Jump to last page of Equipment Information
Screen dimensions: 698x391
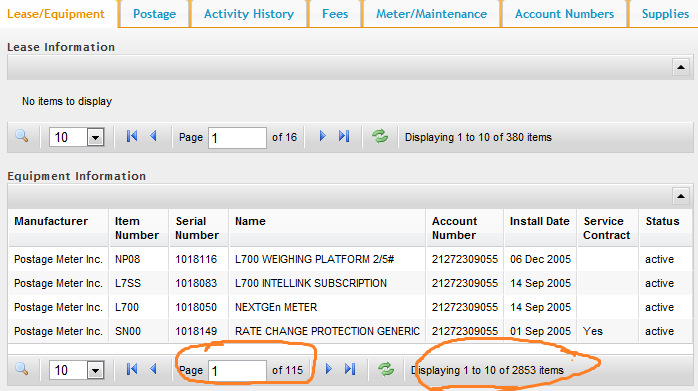350,369
